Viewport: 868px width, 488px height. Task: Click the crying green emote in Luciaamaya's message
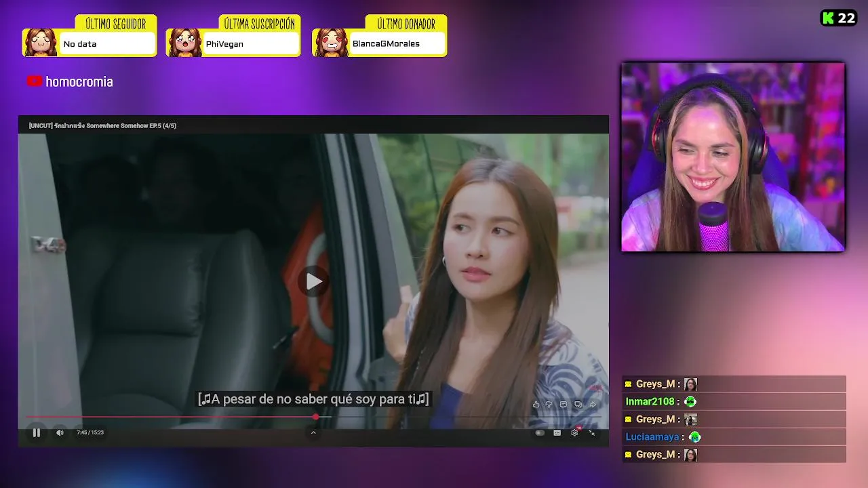[x=694, y=437]
